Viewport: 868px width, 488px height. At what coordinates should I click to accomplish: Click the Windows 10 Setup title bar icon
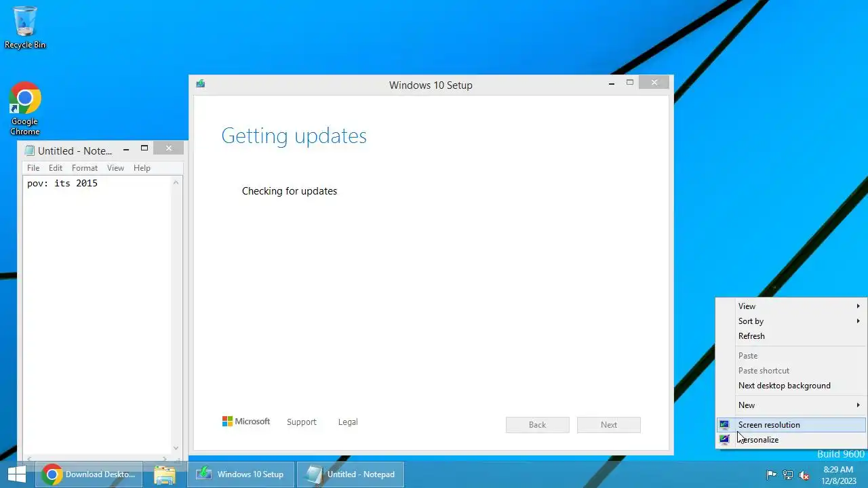coord(201,84)
